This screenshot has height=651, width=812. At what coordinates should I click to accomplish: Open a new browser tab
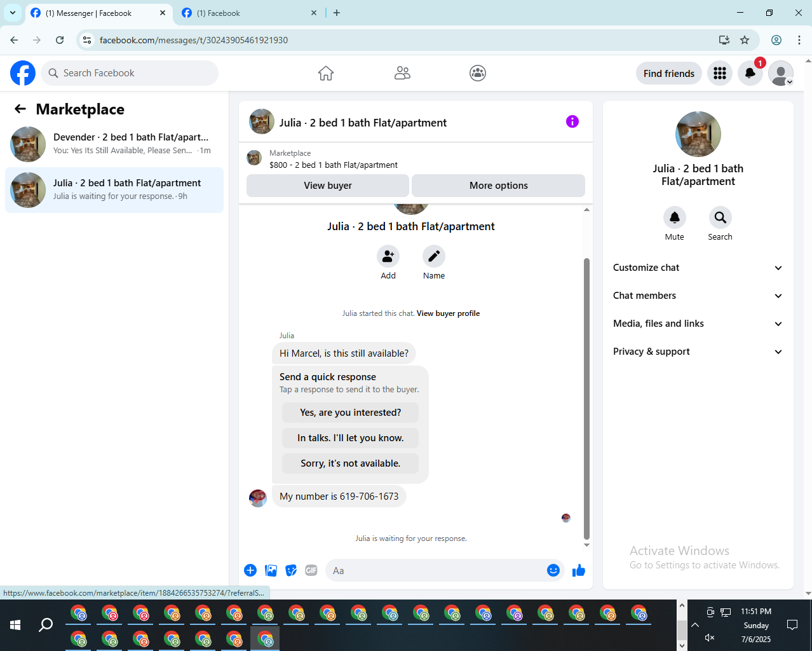point(337,13)
